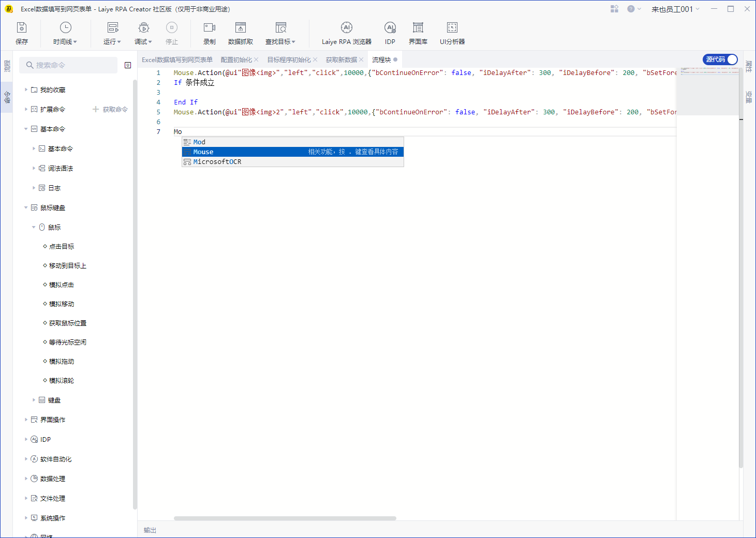Close the 配置初始化 tab

click(256, 59)
